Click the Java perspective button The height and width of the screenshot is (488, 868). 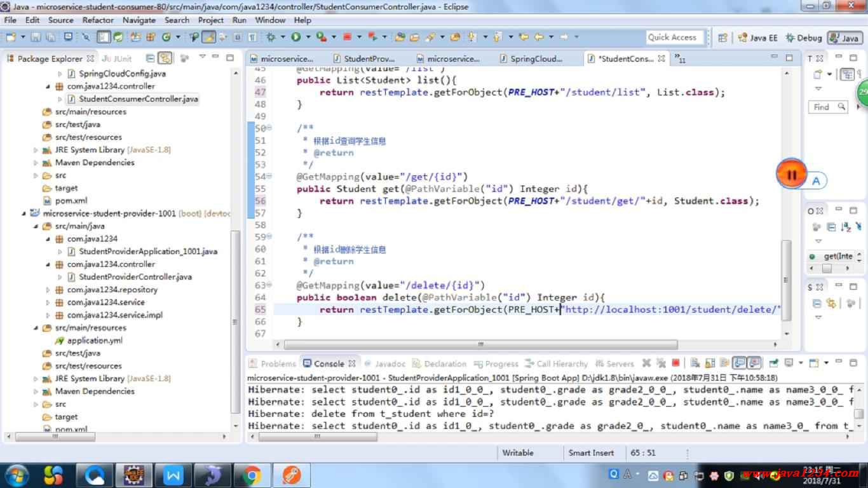tap(844, 37)
